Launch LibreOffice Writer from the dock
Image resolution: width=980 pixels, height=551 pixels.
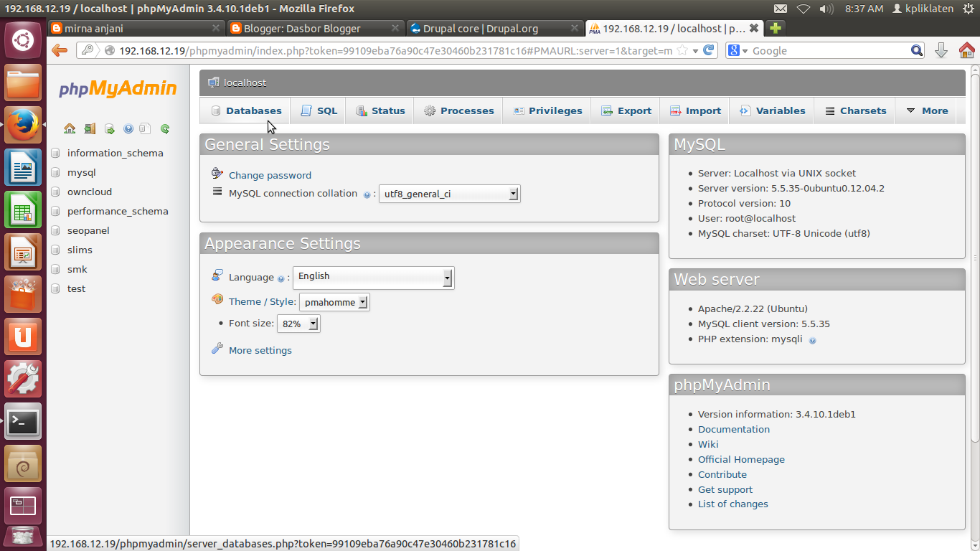pyautogui.click(x=23, y=167)
